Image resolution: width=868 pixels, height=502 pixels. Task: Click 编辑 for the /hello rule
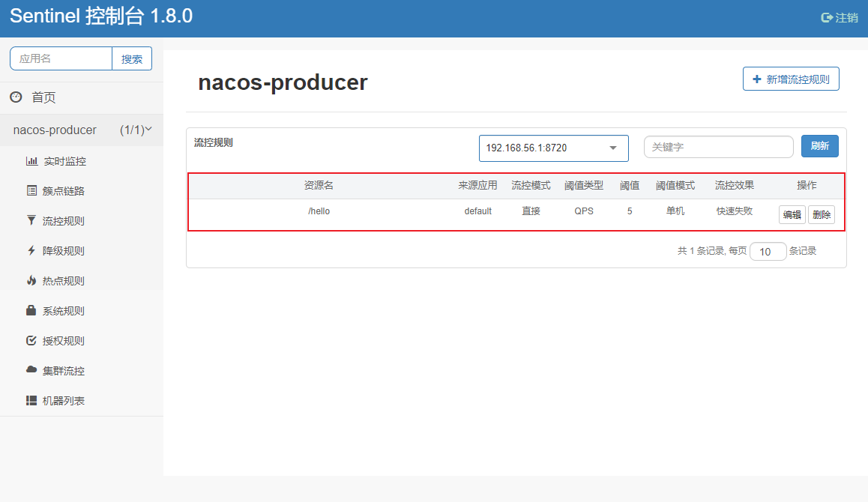(x=792, y=215)
